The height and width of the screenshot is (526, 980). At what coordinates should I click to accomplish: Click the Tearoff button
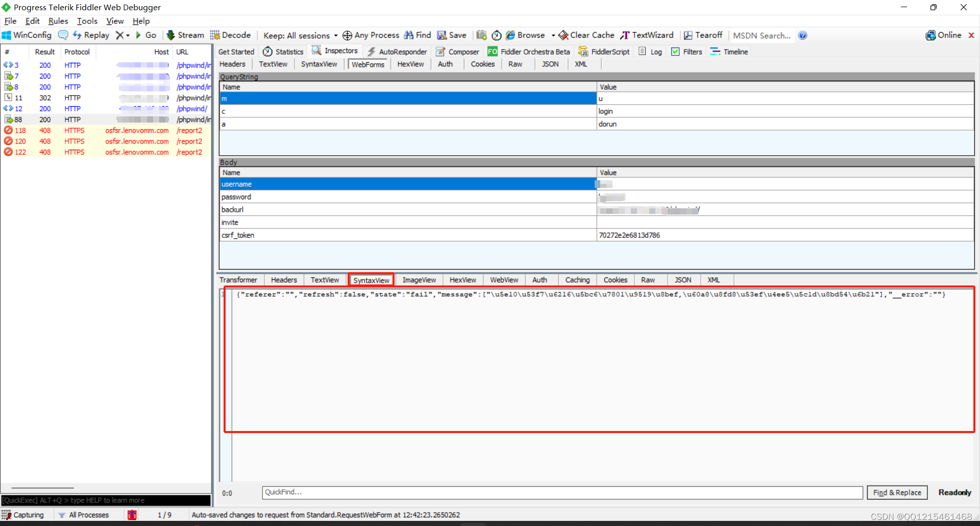pyautogui.click(x=703, y=35)
